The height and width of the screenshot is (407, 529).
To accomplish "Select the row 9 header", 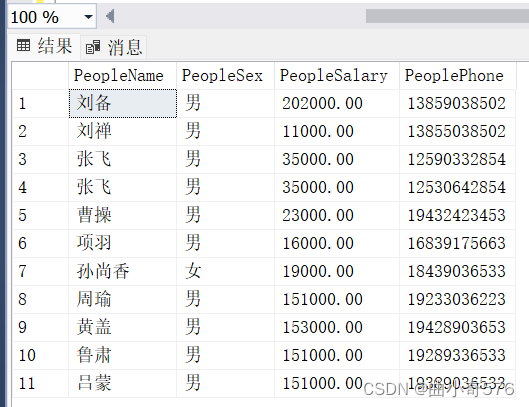I will (x=40, y=328).
